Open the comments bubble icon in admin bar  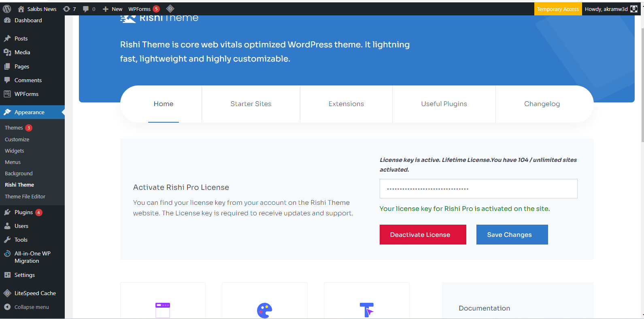click(86, 9)
